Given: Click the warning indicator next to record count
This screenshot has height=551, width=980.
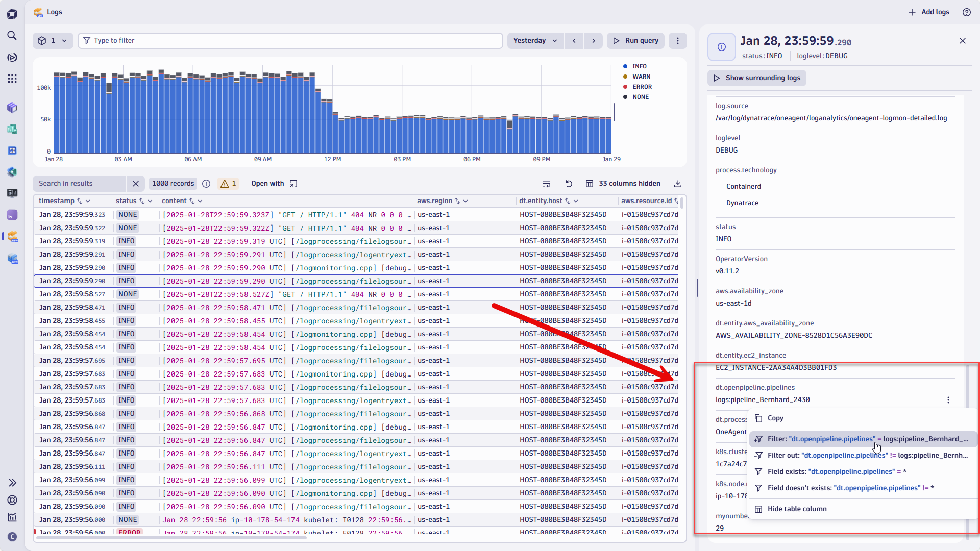Looking at the screenshot, I should 228,183.
